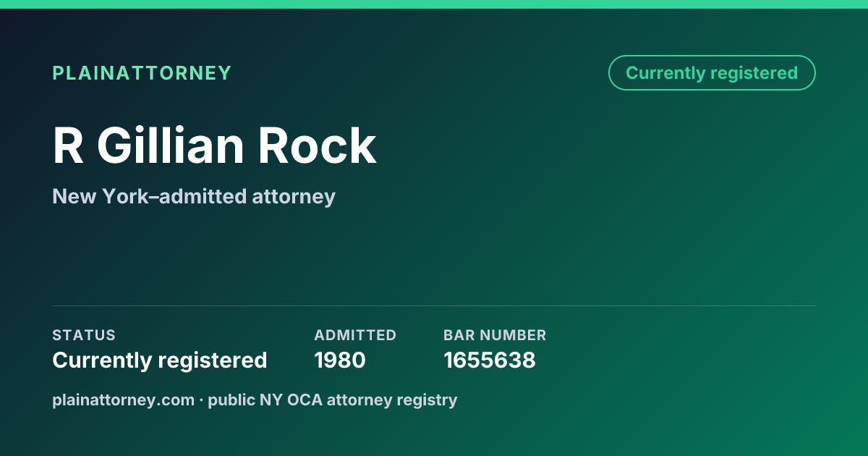The width and height of the screenshot is (868, 456).
Task: Click the BAR NUMBER label
Action: pyautogui.click(x=495, y=335)
